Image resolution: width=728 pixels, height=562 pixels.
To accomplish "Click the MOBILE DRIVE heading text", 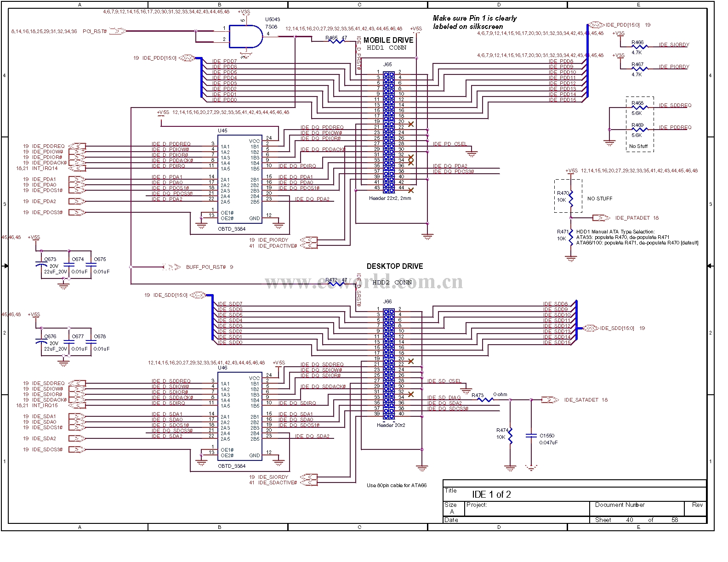I will pyautogui.click(x=388, y=40).
